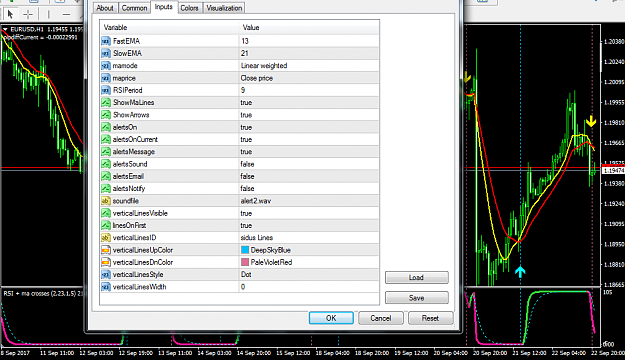Screen dimensions: 625x360
Task: Click the maprice variable icon
Action: 106,78
